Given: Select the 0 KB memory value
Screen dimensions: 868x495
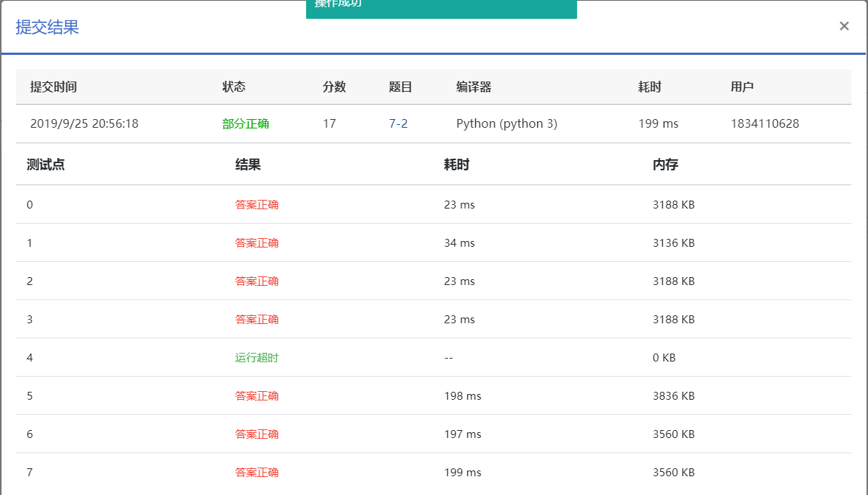Looking at the screenshot, I should 664,357.
